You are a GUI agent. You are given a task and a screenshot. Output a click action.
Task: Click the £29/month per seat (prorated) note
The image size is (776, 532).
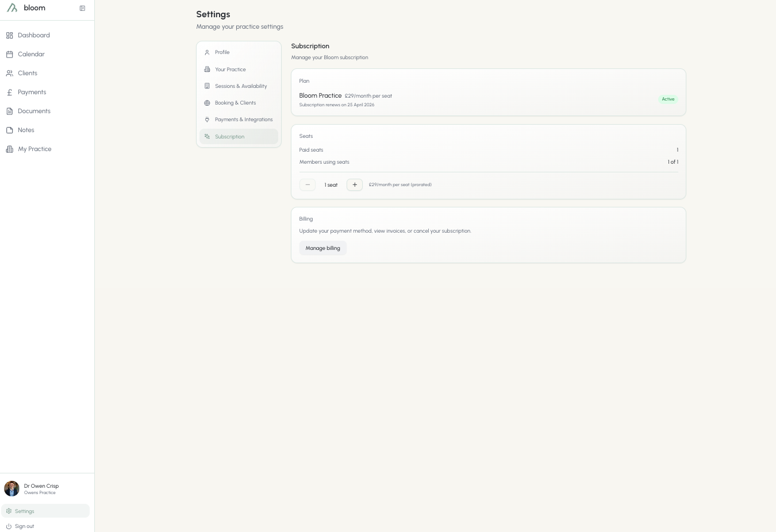(400, 185)
